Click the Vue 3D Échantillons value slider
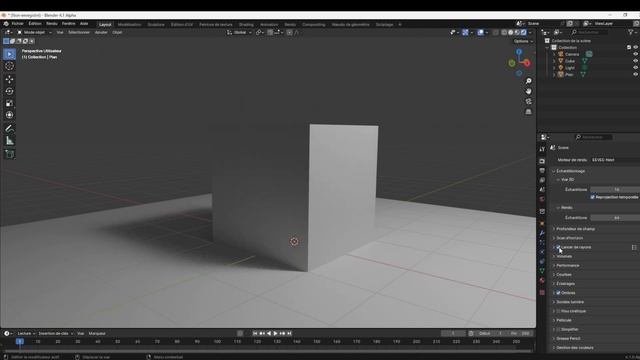This screenshot has width=640, height=360. pos(615,190)
